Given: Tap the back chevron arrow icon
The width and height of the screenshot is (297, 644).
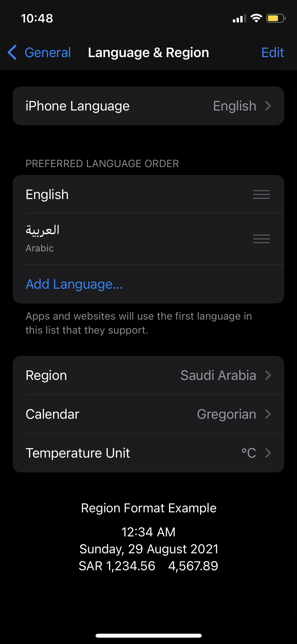Looking at the screenshot, I should tap(12, 52).
